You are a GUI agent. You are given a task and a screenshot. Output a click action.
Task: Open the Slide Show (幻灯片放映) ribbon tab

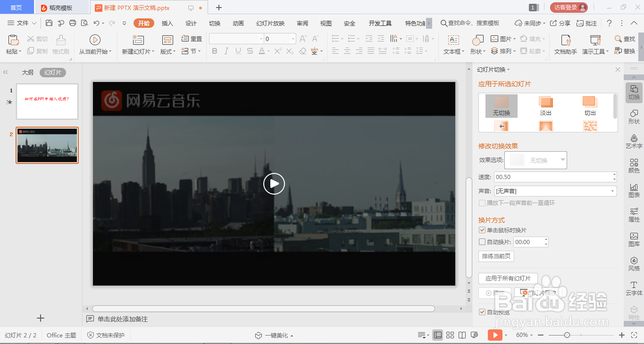270,24
